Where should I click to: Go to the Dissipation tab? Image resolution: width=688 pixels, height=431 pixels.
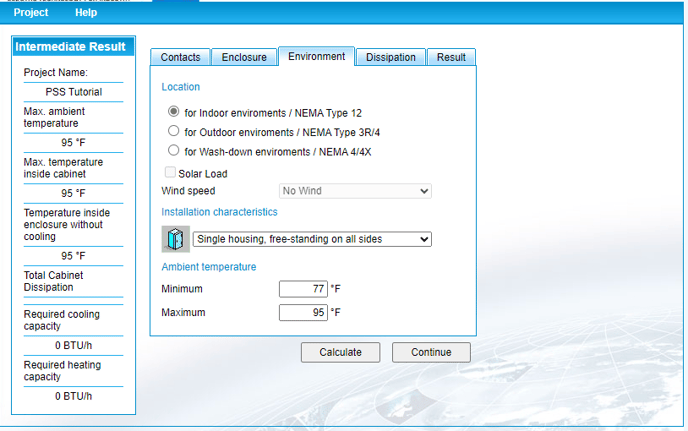[x=391, y=57]
